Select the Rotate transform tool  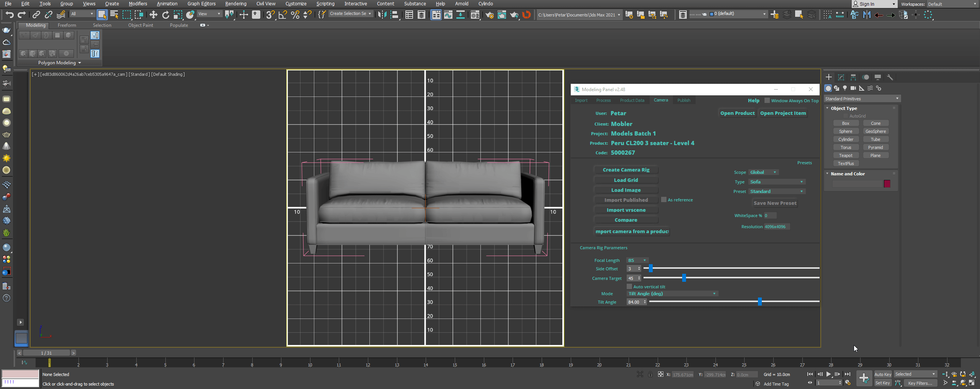[165, 15]
